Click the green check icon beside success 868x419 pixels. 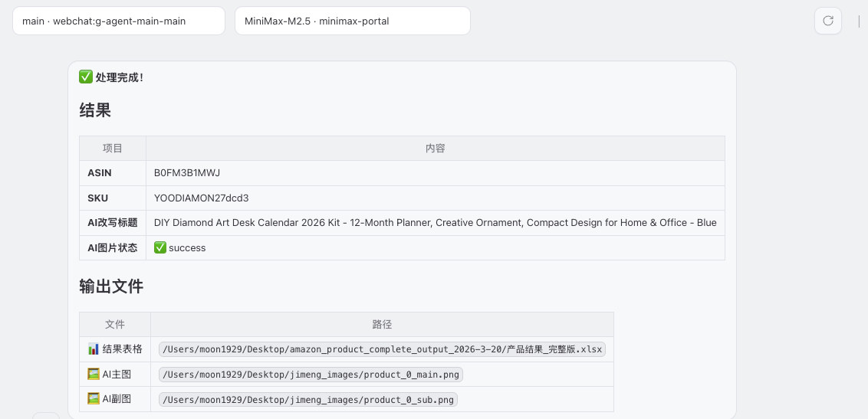(160, 247)
